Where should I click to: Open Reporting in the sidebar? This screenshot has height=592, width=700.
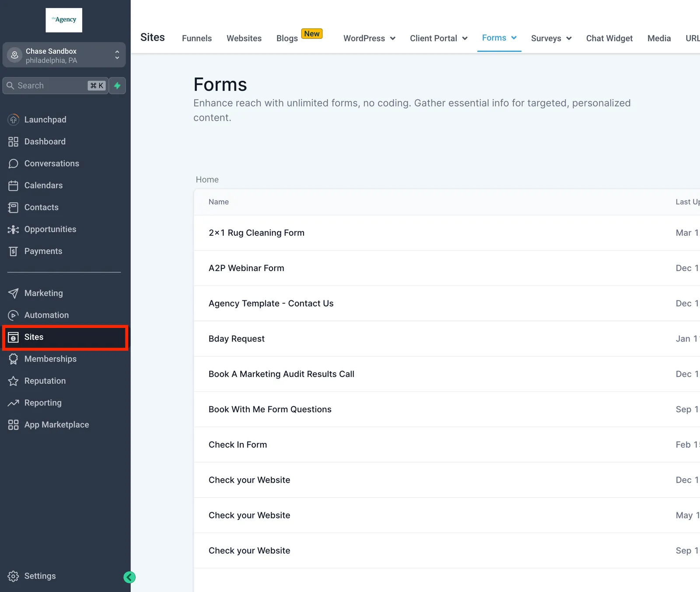click(x=64, y=403)
